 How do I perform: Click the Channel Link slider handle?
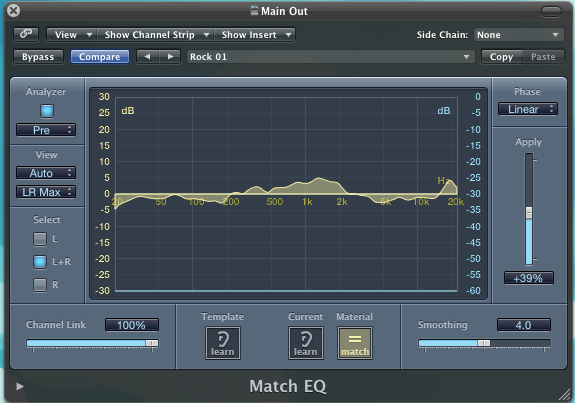pos(152,343)
